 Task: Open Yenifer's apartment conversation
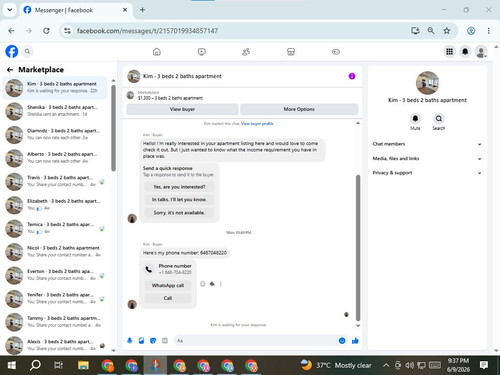[55, 298]
